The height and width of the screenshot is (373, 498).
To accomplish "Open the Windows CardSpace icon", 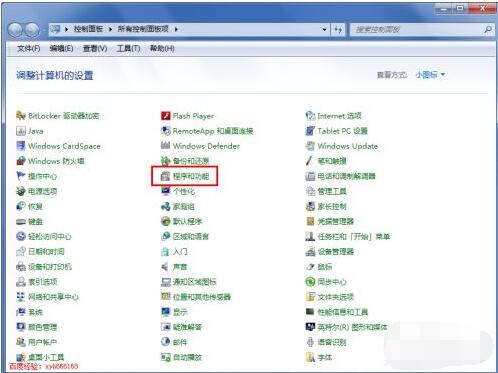I will (x=21, y=146).
